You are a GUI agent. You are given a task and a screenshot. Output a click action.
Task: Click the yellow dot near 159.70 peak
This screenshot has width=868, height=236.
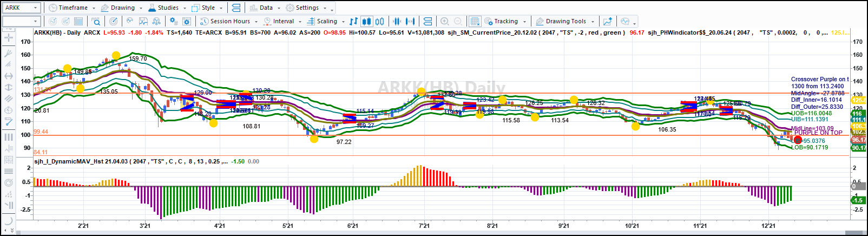pos(116,55)
